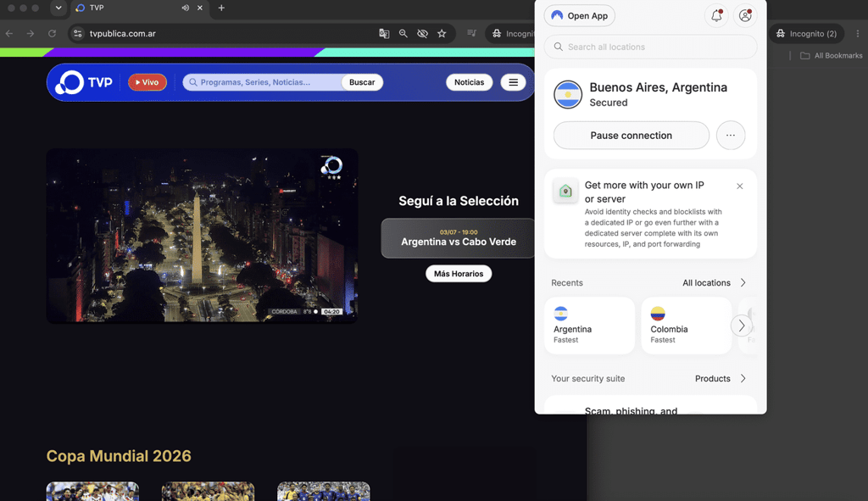
Task: Click the dedicated IP house icon
Action: tap(565, 191)
